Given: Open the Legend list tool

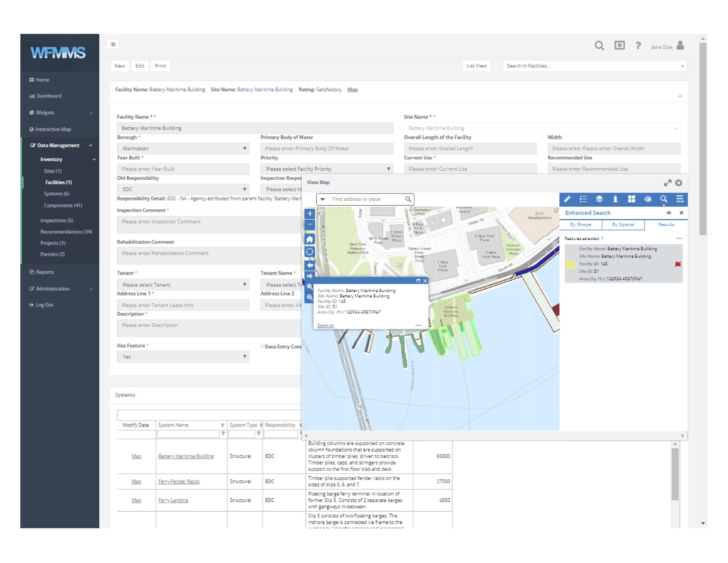Looking at the screenshot, I should click(583, 199).
